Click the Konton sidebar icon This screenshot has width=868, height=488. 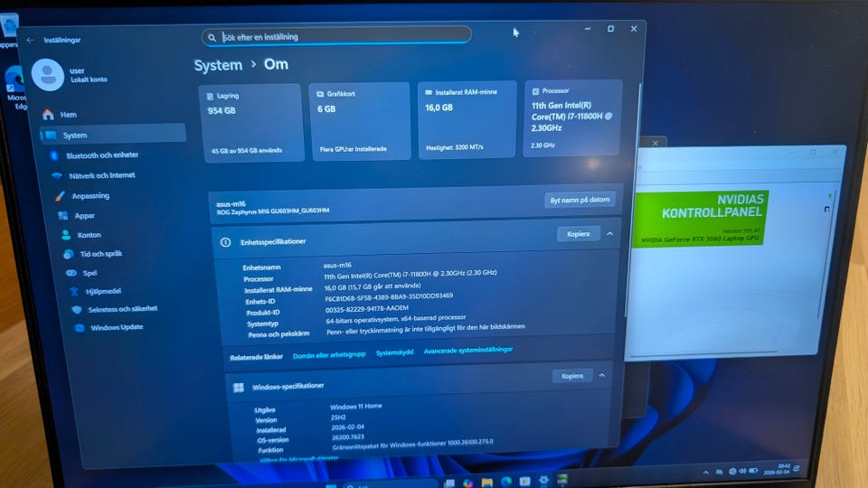click(66, 235)
